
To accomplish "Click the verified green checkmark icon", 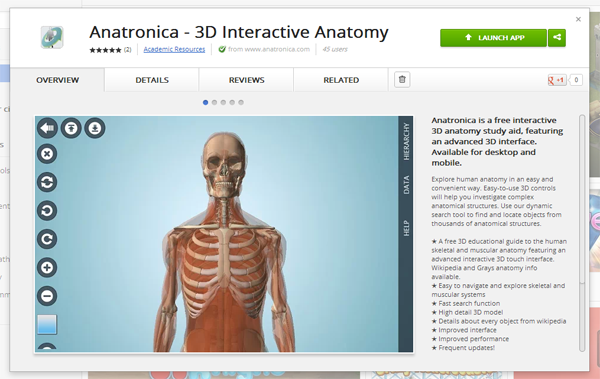I will coord(222,49).
